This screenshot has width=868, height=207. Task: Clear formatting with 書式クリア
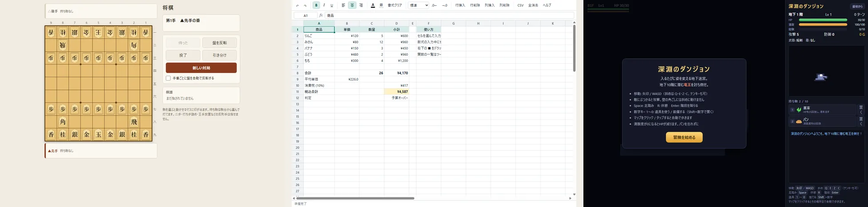(394, 5)
